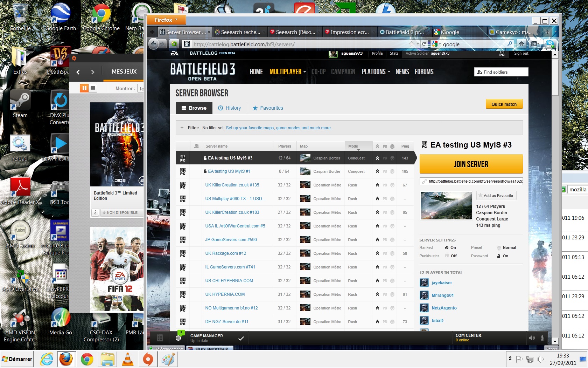Click Game Manager up-to-date checkmark
This screenshot has width=588, height=368.
click(x=241, y=338)
